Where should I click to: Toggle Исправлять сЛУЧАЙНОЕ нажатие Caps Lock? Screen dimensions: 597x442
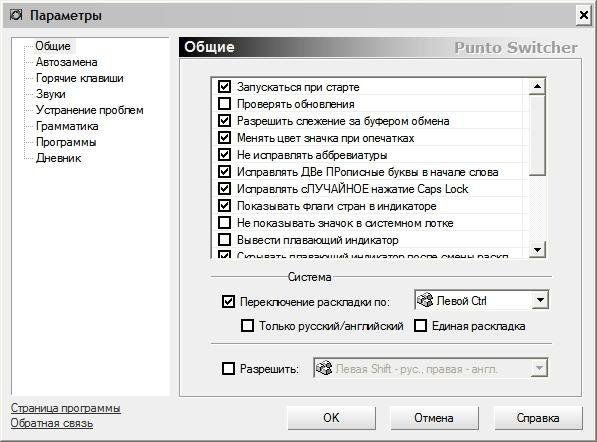pos(224,188)
